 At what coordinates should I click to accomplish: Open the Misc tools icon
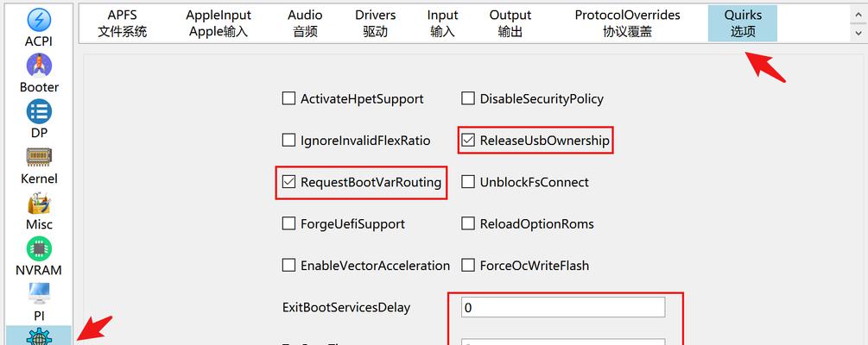[39, 203]
